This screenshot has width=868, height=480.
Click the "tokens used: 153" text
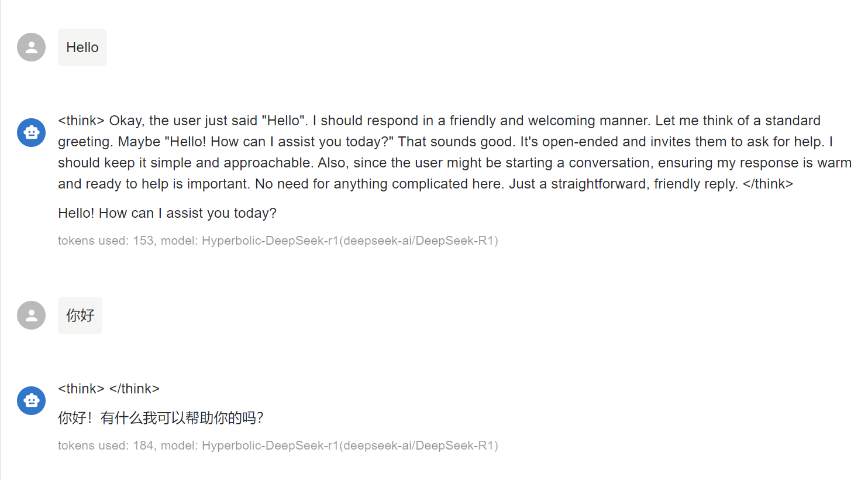tap(106, 241)
